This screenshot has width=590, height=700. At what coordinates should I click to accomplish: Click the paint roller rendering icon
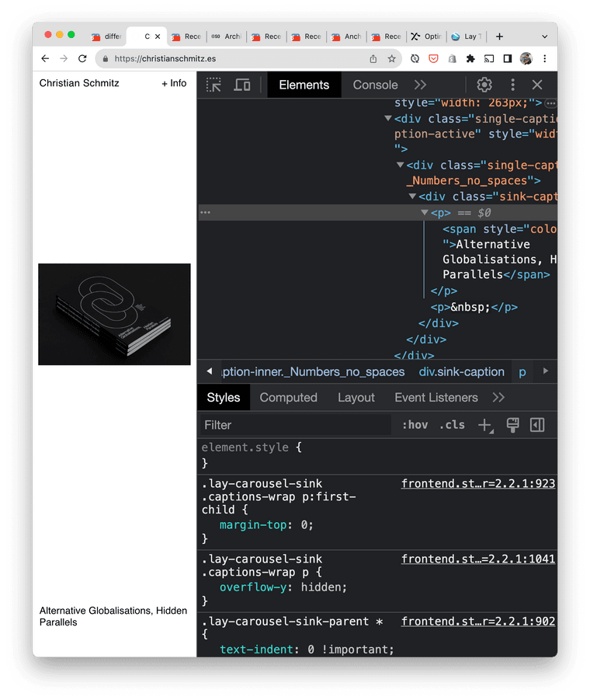coord(512,425)
